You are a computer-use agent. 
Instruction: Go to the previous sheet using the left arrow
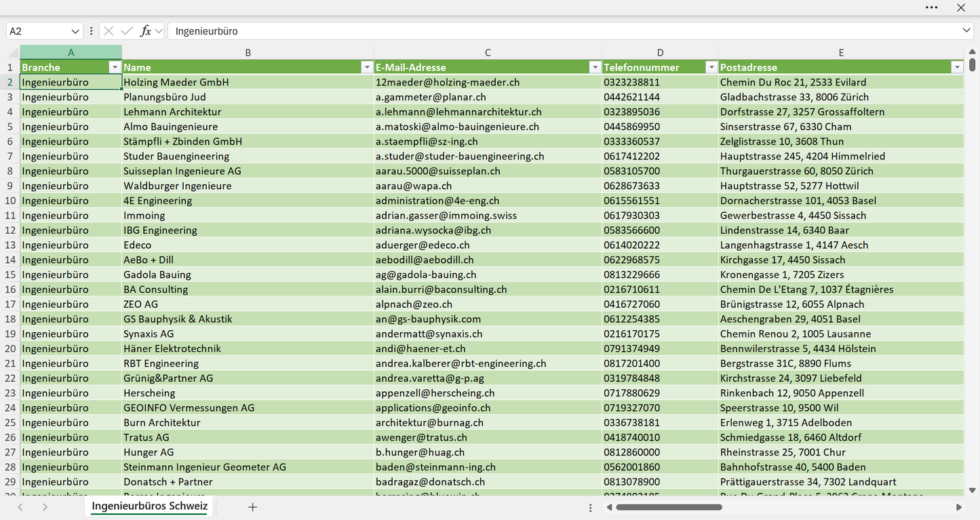click(20, 507)
